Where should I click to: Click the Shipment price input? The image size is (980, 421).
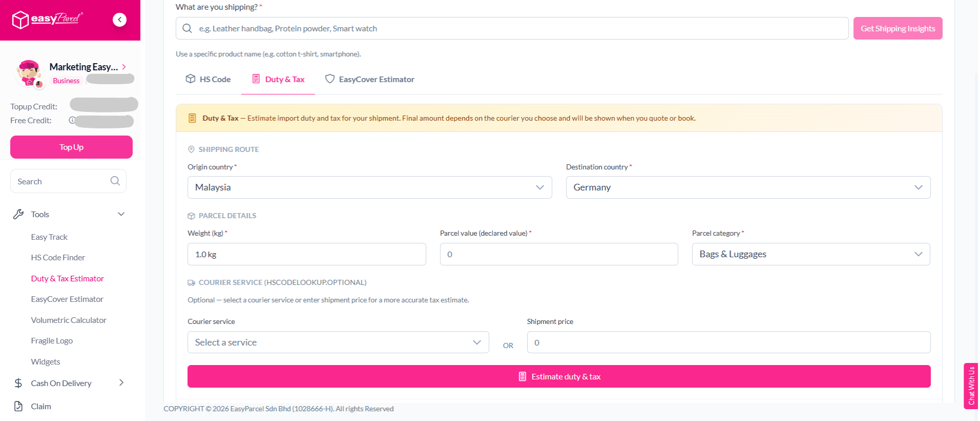coord(729,342)
